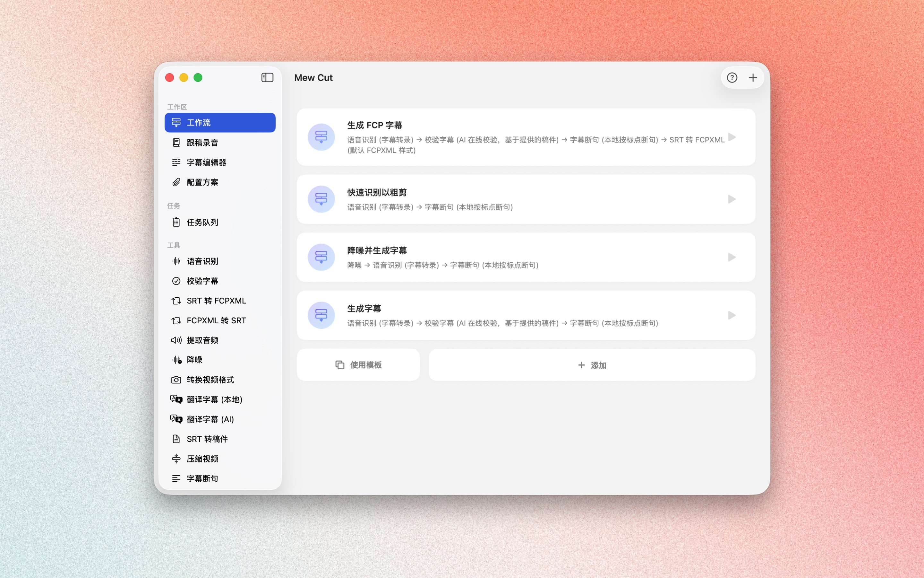924x578 pixels.
Task: Select the 降噪 sidebar label
Action: [x=194, y=360]
